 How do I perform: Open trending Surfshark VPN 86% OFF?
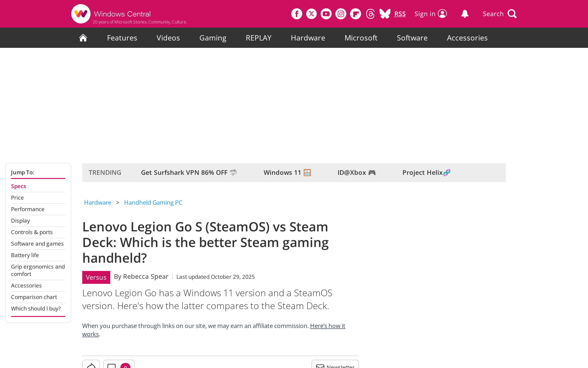point(189,172)
